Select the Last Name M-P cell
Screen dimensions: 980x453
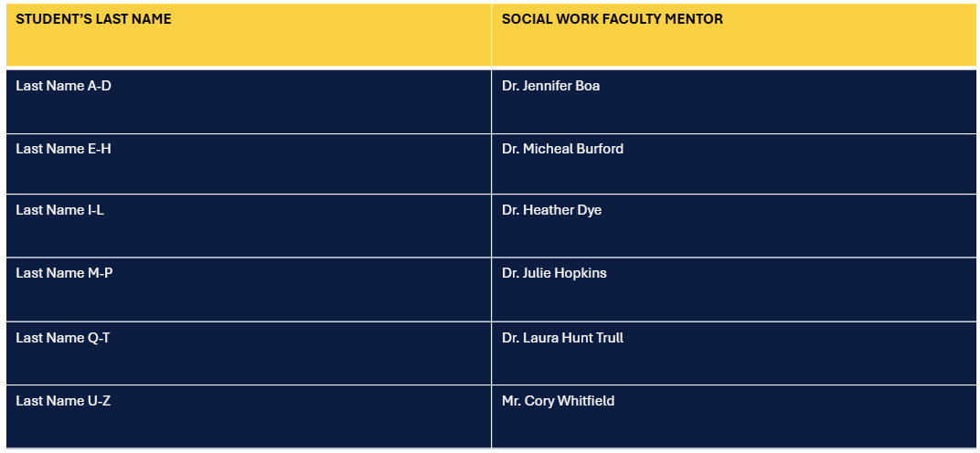click(x=249, y=290)
